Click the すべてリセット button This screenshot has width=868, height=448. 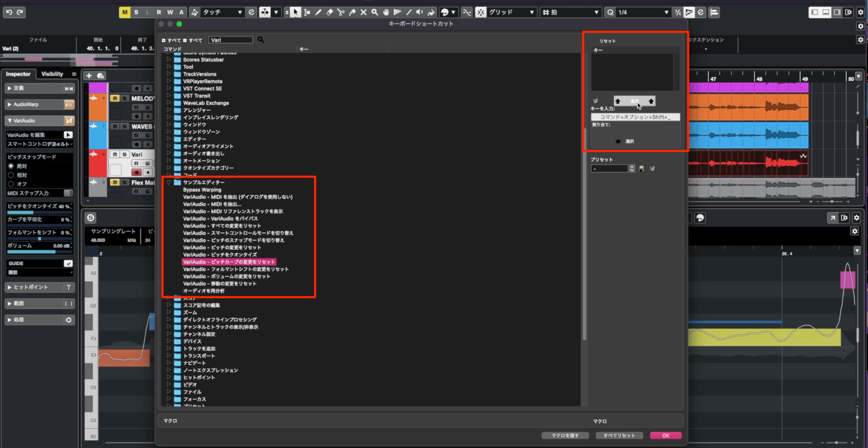tap(619, 435)
